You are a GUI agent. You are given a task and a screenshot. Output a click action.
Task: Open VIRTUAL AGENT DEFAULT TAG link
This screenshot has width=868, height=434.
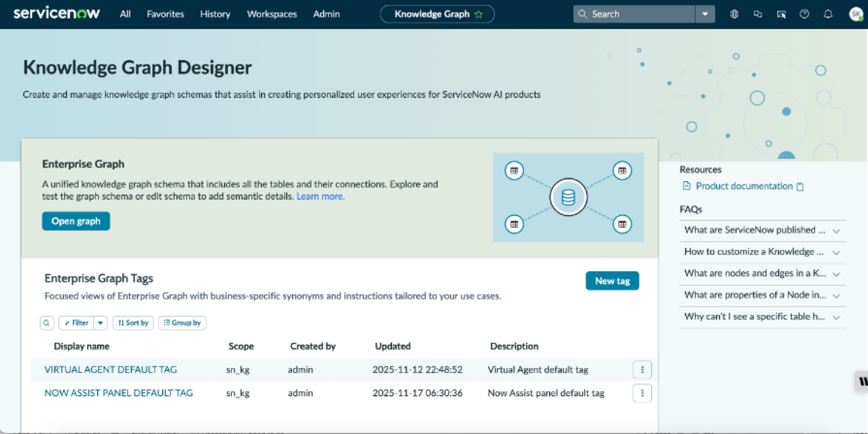tap(110, 369)
